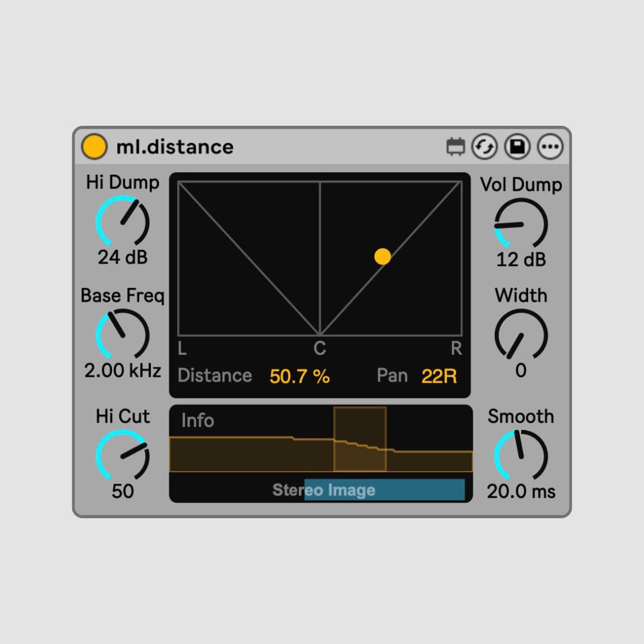644x644 pixels.
Task: Save the current device preset
Action: click(516, 146)
